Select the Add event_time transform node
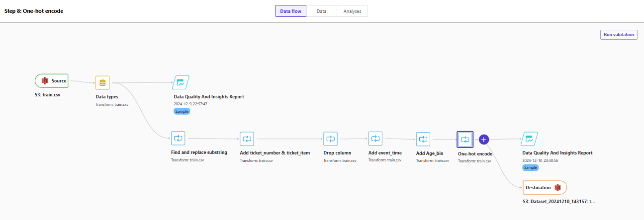Viewport: 644px width, 220px height. 375,139
